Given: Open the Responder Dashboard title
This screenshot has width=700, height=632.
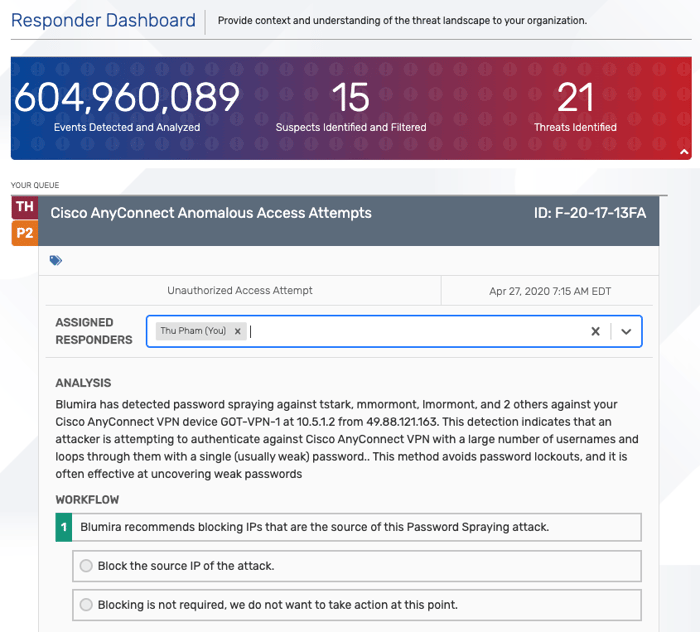Looking at the screenshot, I should (x=103, y=21).
